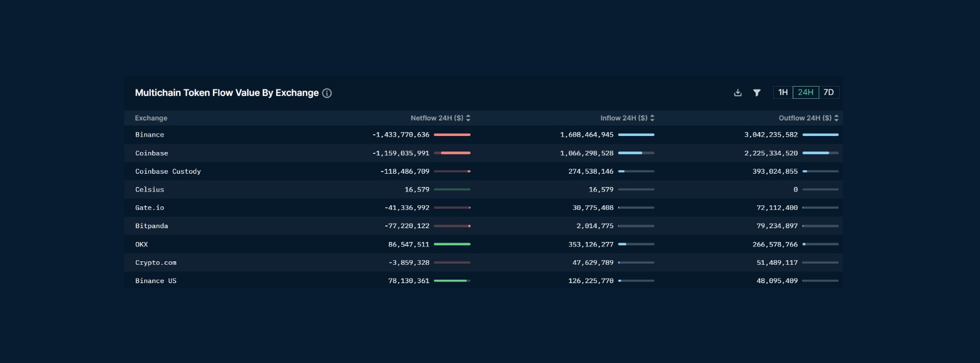Click the Multichain Token Flow Value title

click(227, 93)
